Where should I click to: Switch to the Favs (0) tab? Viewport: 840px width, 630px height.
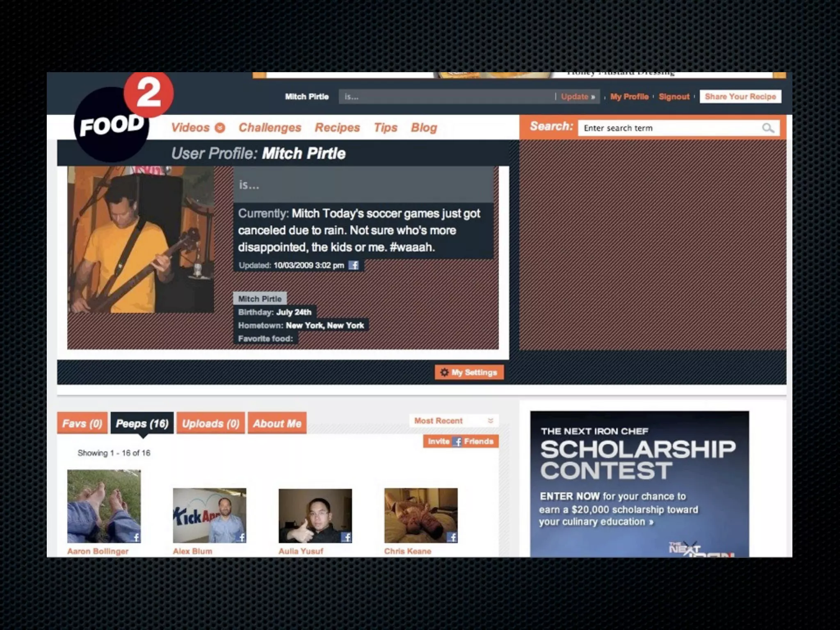(82, 423)
